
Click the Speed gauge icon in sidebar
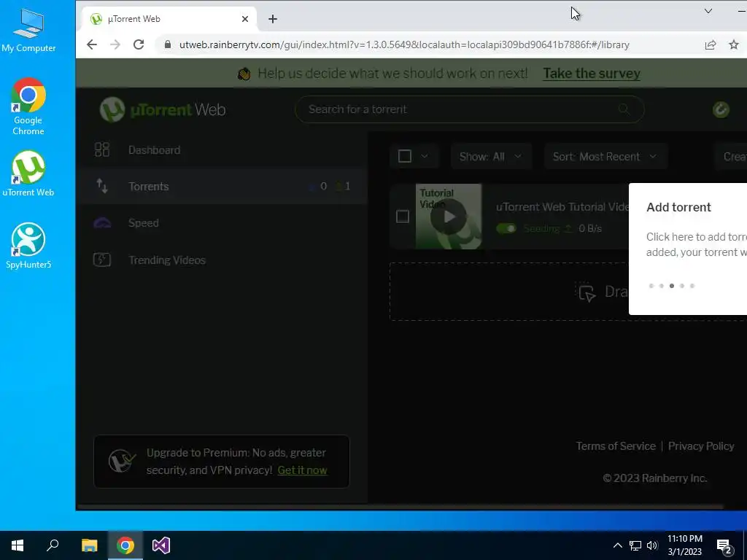pyautogui.click(x=102, y=223)
